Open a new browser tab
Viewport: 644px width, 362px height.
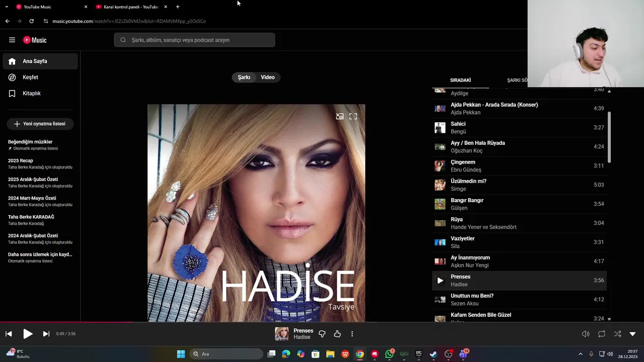point(178,7)
